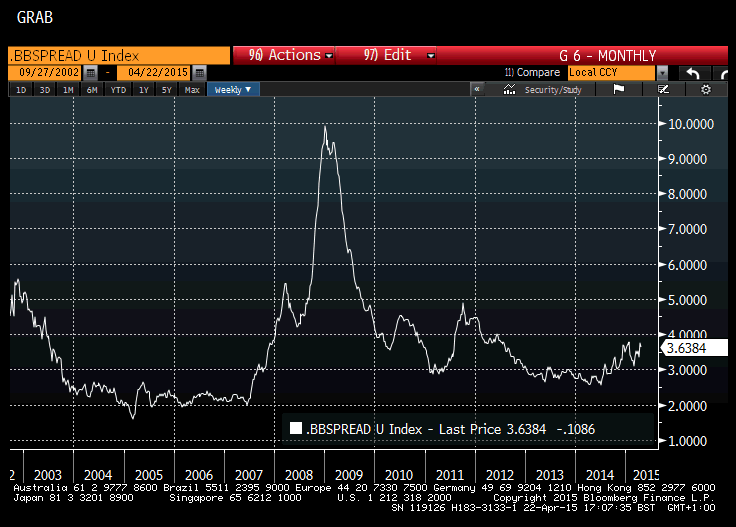Open chart settings gear icon
736x527 pixels.
click(x=705, y=89)
